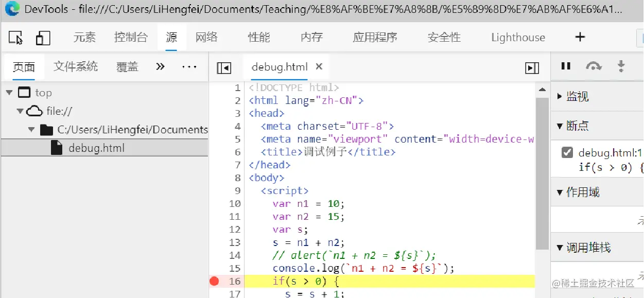The height and width of the screenshot is (298, 644).
Task: Uncheck the debug.html breakpoint checkbox
Action: 567,152
